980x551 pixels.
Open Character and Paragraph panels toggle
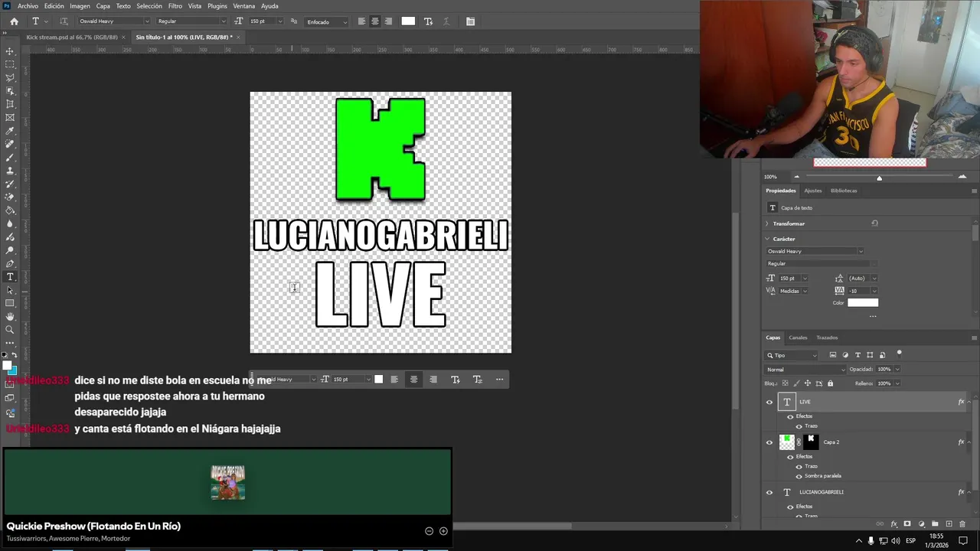click(470, 21)
